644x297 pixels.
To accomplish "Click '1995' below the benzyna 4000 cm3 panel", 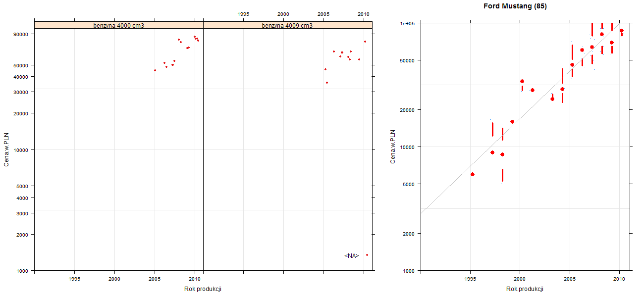I will pos(74,279).
